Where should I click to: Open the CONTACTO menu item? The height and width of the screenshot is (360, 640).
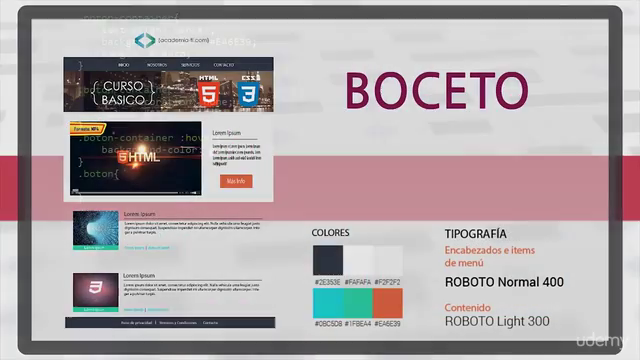pos(224,65)
